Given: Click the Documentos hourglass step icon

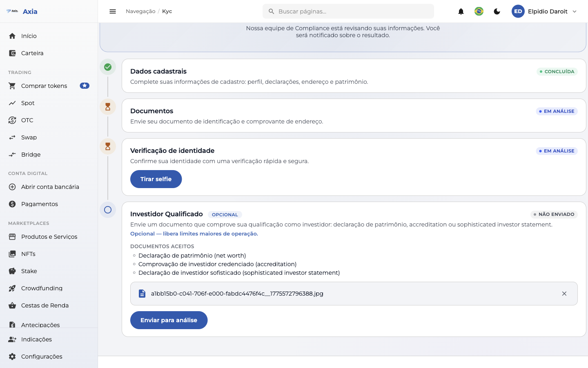Looking at the screenshot, I should click(108, 107).
